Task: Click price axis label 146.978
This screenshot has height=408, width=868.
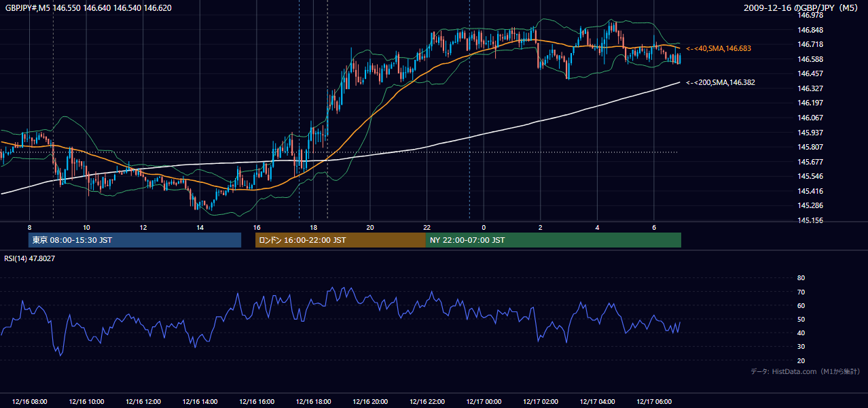Action: pos(809,15)
